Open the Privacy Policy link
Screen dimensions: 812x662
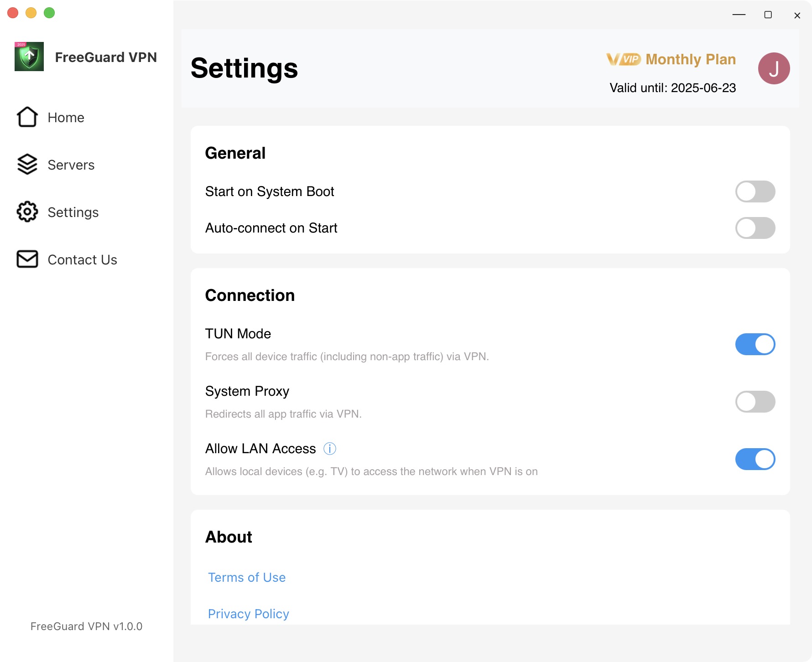click(249, 614)
